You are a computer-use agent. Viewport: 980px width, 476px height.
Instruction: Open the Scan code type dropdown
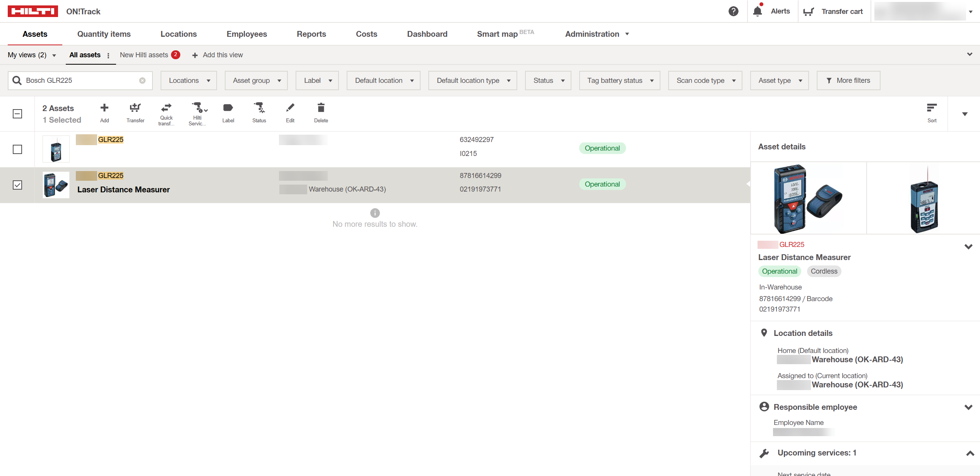pos(705,80)
